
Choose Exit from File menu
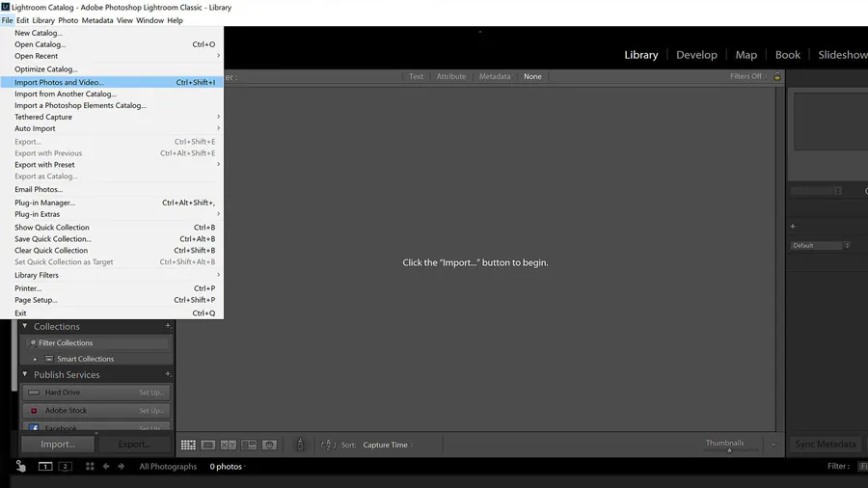click(x=112, y=313)
